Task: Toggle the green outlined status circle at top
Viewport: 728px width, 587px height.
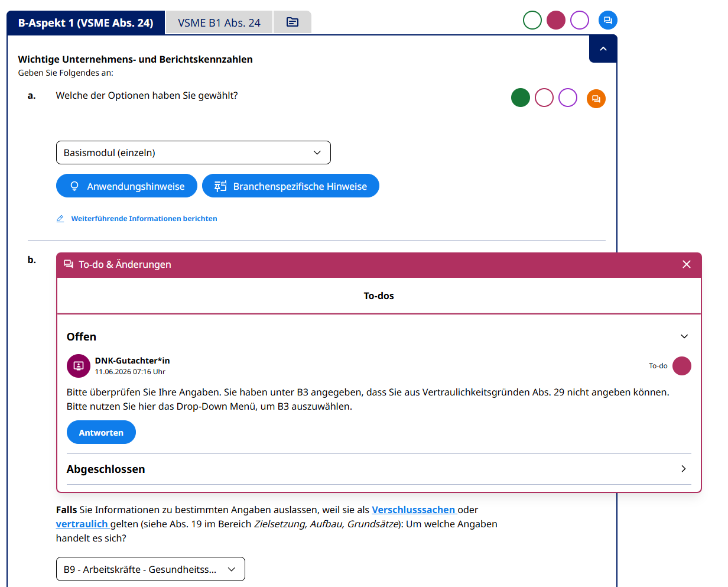Action: click(532, 20)
